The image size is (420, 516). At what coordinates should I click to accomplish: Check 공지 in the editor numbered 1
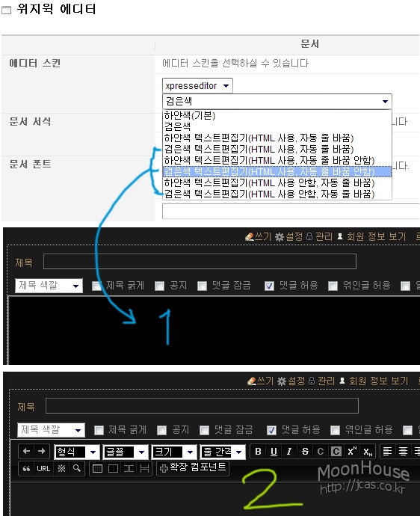coord(159,286)
